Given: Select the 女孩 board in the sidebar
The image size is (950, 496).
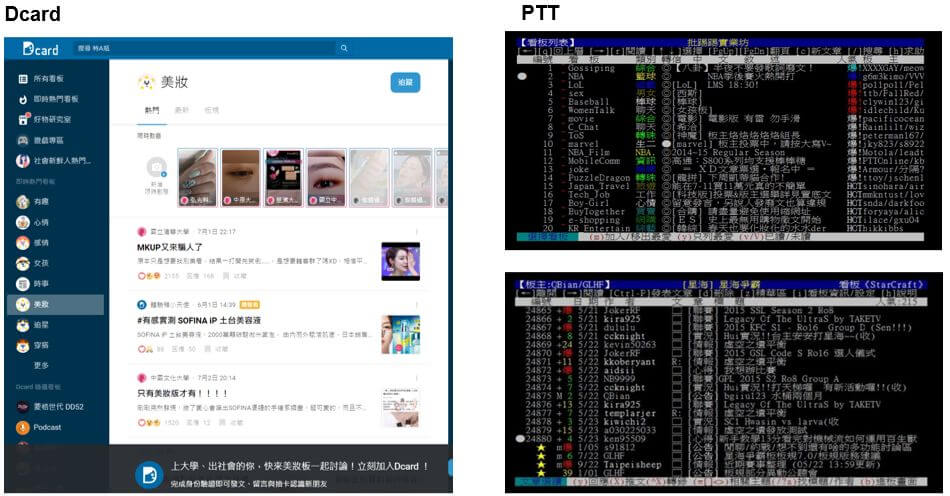Looking at the screenshot, I should 33,263.
